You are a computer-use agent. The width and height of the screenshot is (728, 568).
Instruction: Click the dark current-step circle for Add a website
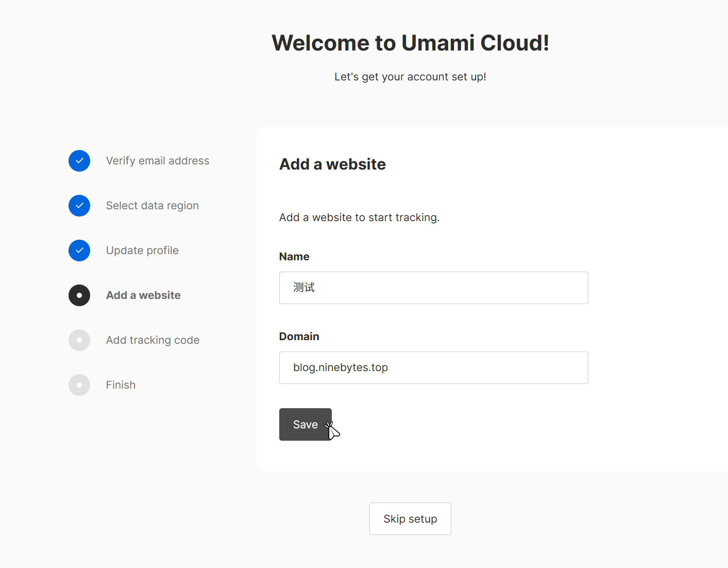click(79, 295)
